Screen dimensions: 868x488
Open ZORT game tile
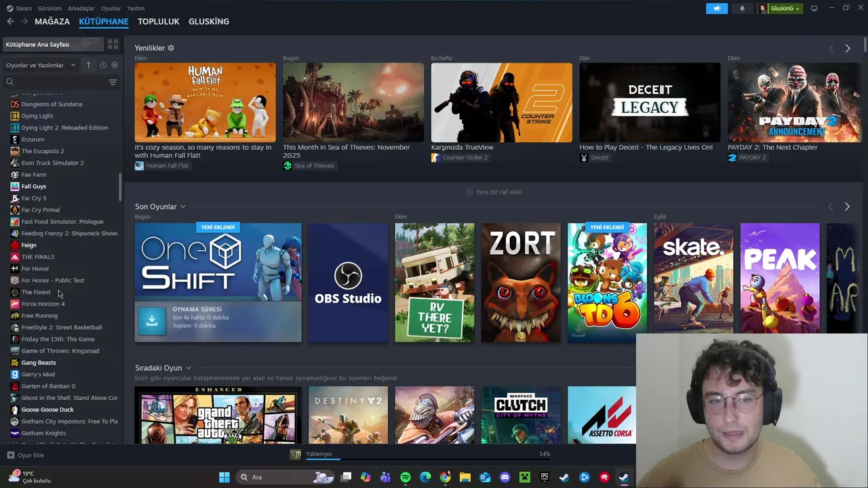coord(521,283)
